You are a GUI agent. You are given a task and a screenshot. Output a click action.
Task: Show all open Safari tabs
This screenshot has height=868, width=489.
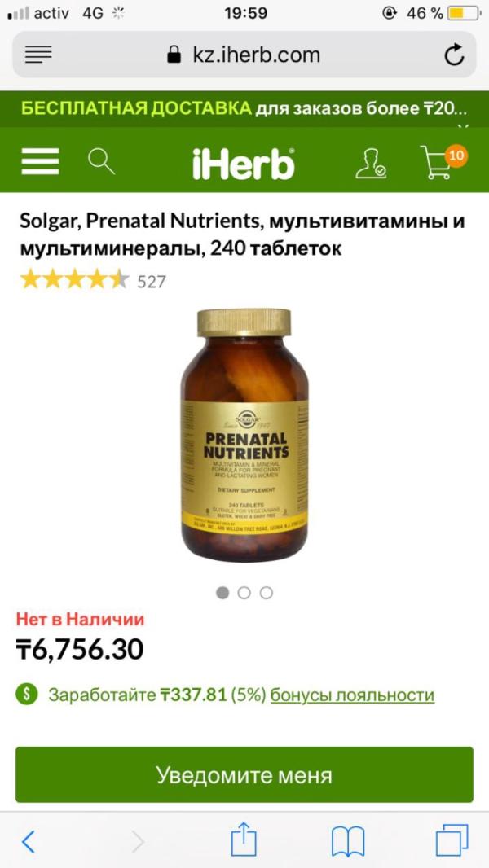[452, 840]
